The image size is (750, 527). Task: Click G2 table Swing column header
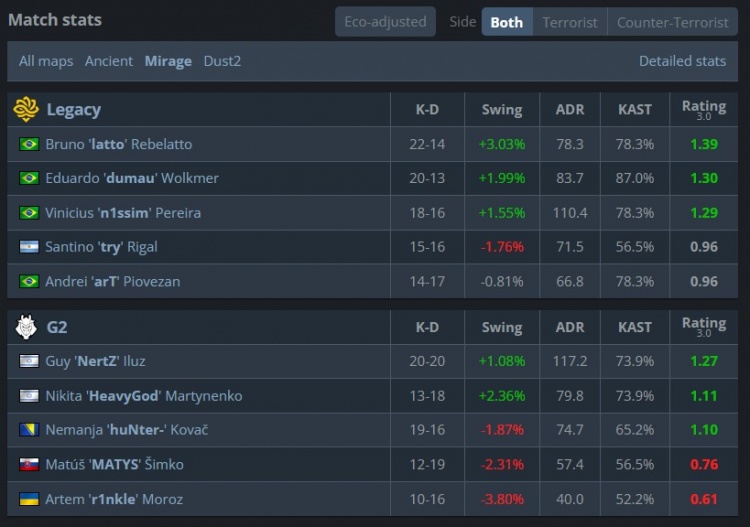point(502,327)
